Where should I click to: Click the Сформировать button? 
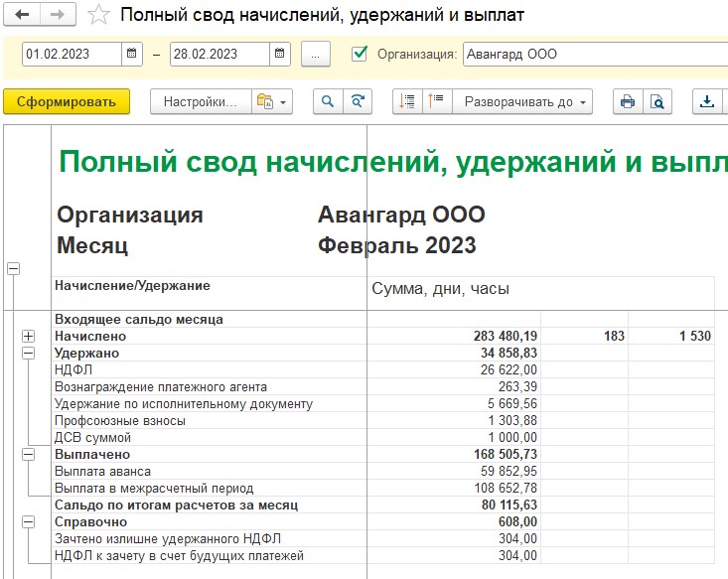coord(67,101)
